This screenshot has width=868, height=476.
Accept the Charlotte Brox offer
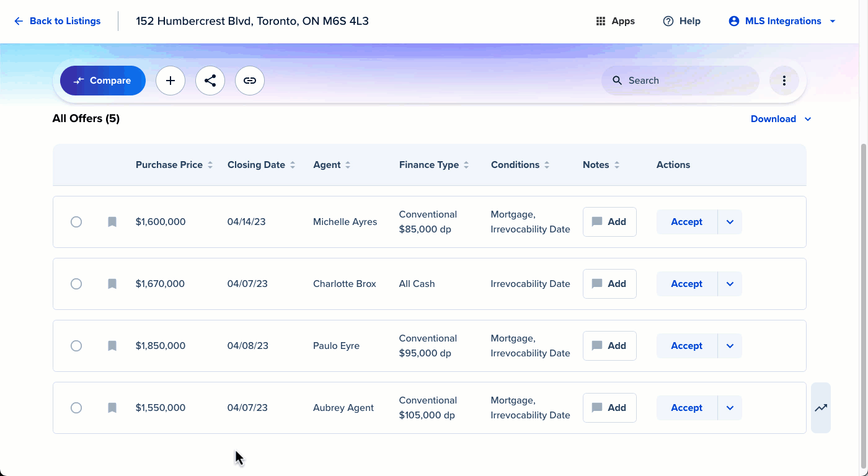686,284
